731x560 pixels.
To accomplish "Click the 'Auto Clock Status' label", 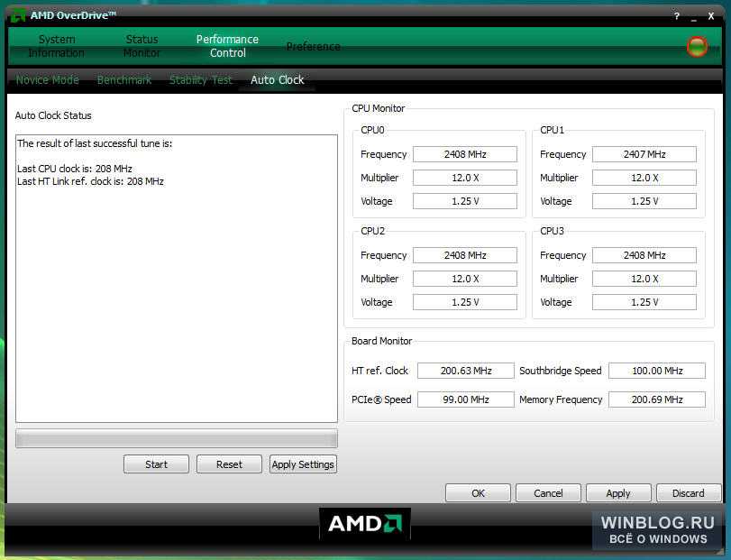I will pos(53,115).
